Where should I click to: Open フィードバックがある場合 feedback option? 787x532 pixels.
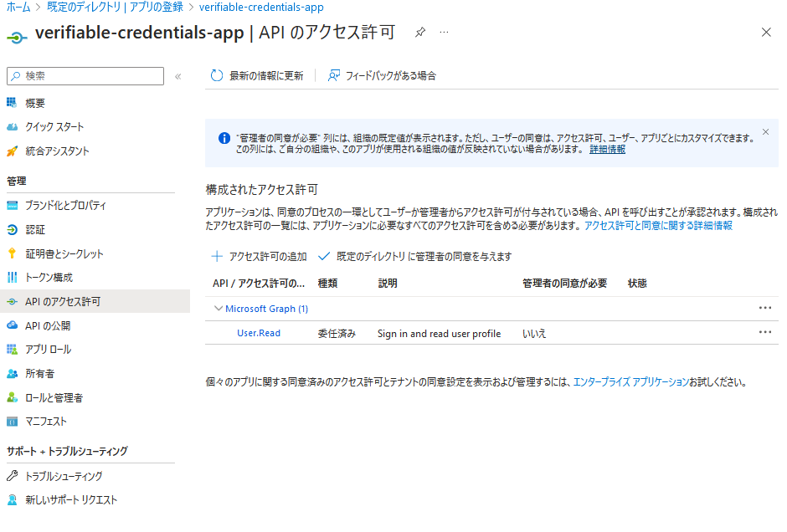[382, 75]
